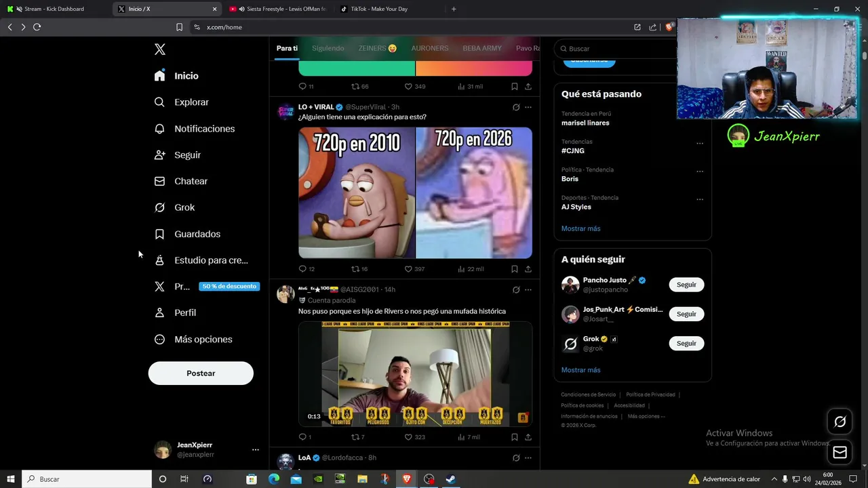868x488 pixels.
Task: Repost the AISG2001 post
Action: click(358, 437)
